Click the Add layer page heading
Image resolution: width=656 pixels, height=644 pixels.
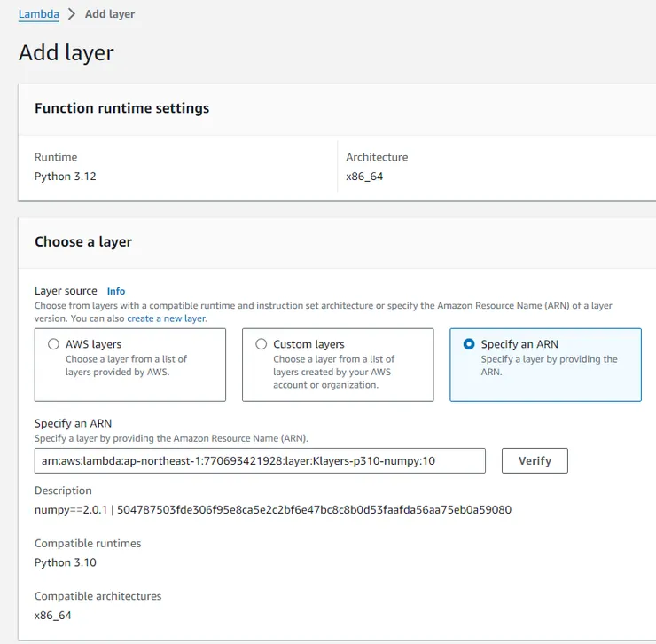click(x=66, y=52)
